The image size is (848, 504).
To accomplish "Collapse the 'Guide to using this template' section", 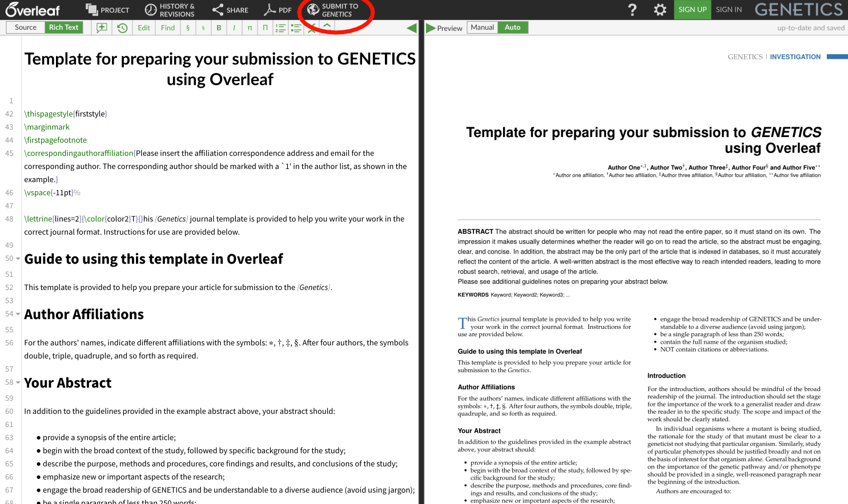I will pyautogui.click(x=18, y=259).
